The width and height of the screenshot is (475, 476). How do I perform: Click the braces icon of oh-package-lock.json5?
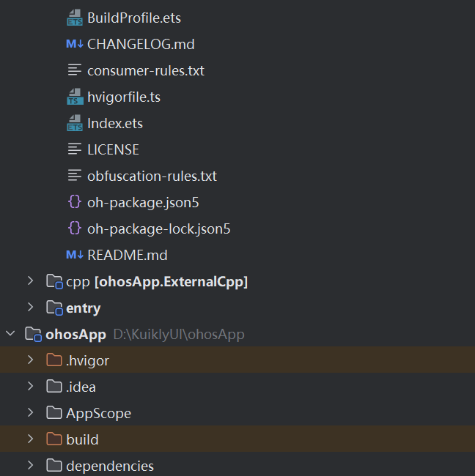click(x=75, y=228)
